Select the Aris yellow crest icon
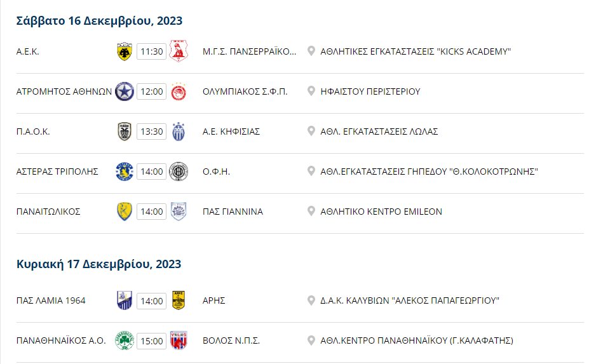 179,300
